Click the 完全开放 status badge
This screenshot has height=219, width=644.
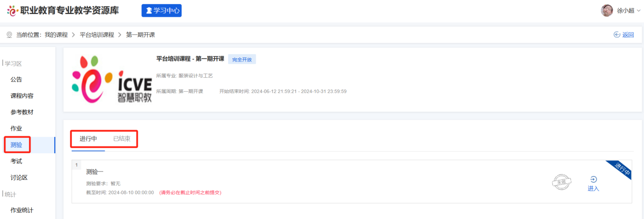point(242,59)
